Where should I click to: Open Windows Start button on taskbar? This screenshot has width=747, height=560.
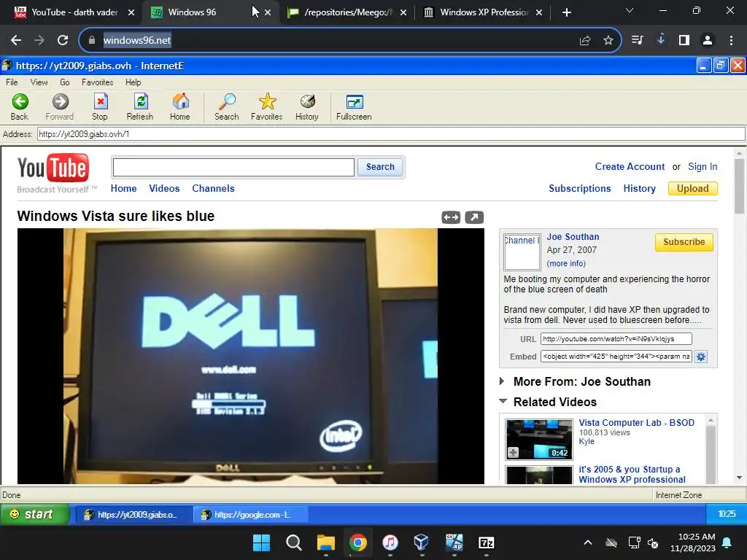[261, 542]
